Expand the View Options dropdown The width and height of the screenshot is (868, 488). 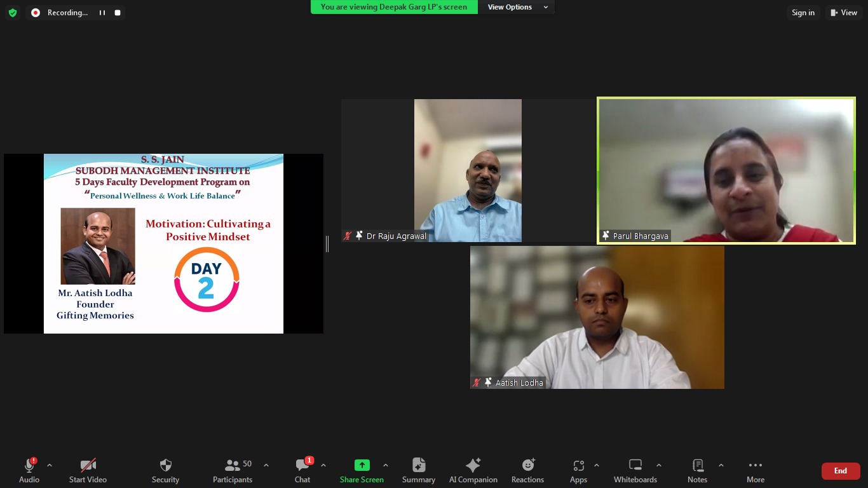(517, 7)
